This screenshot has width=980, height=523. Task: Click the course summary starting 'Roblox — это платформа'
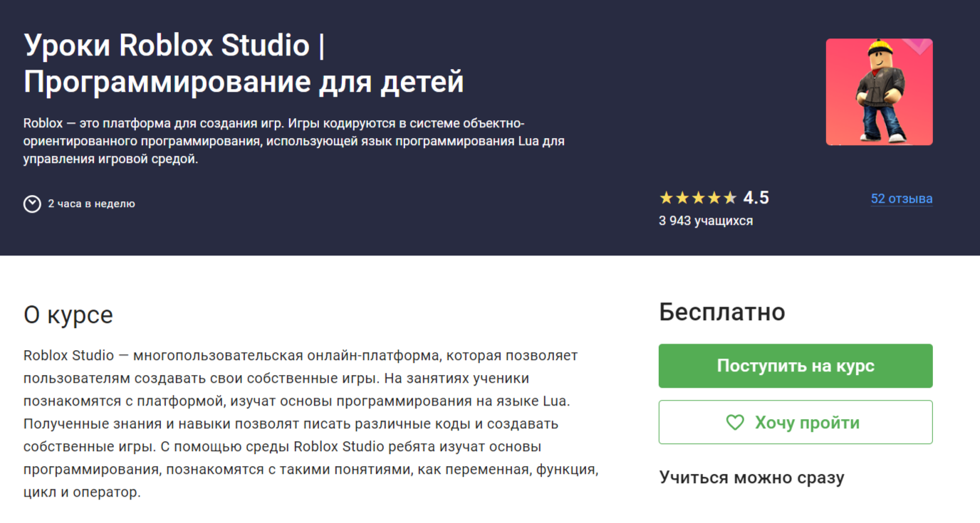click(294, 141)
